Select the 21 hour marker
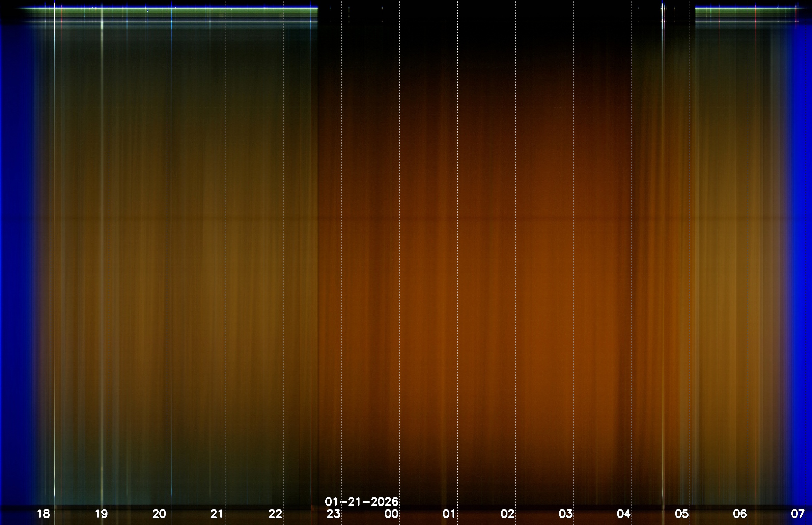 (217, 514)
